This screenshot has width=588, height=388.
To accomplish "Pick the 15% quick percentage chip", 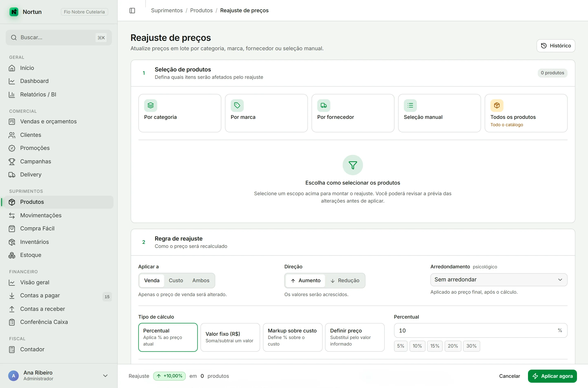I will point(435,346).
